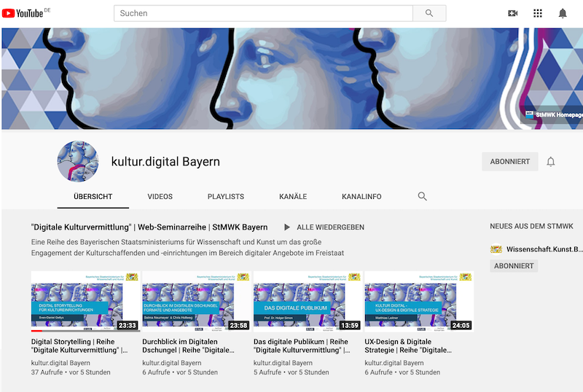Click the kultur.digital Bayern channel avatar

click(78, 162)
